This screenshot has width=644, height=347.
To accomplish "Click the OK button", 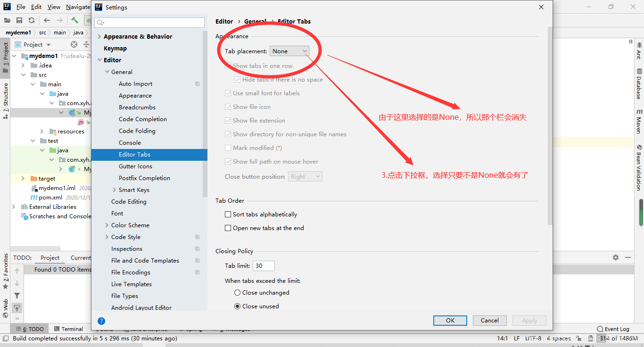I will tap(450, 321).
